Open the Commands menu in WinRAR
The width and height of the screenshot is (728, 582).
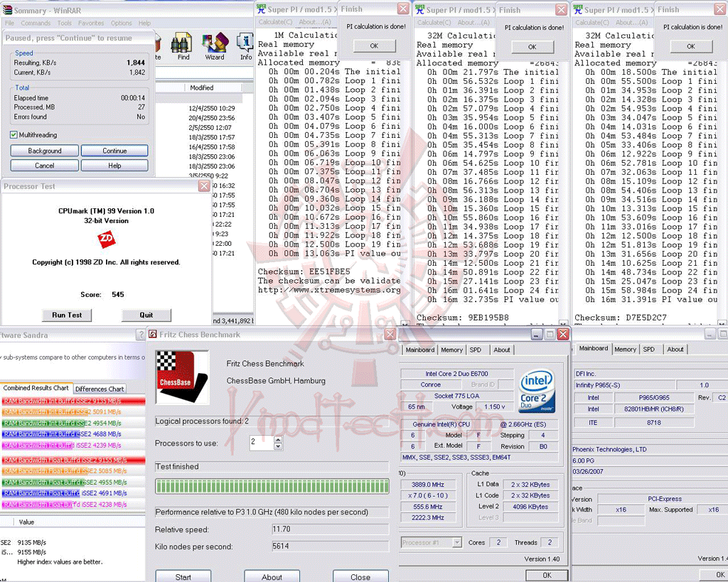tap(36, 23)
